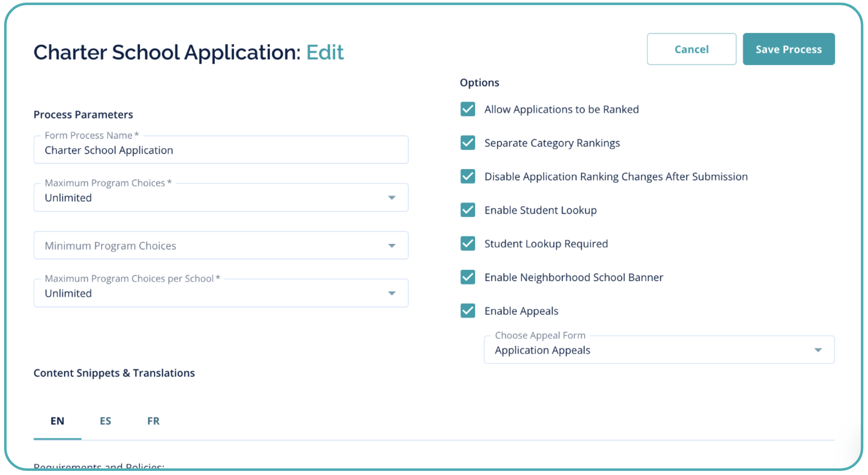The width and height of the screenshot is (868, 475).
Task: Click the Minimum Program Choices arrow icon
Action: pos(392,246)
